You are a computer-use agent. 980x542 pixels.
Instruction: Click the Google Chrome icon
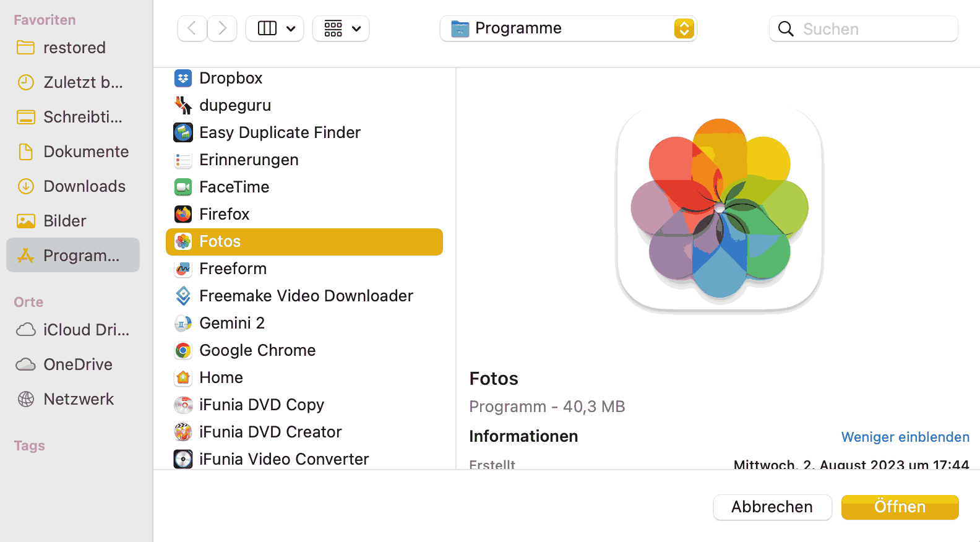point(183,350)
